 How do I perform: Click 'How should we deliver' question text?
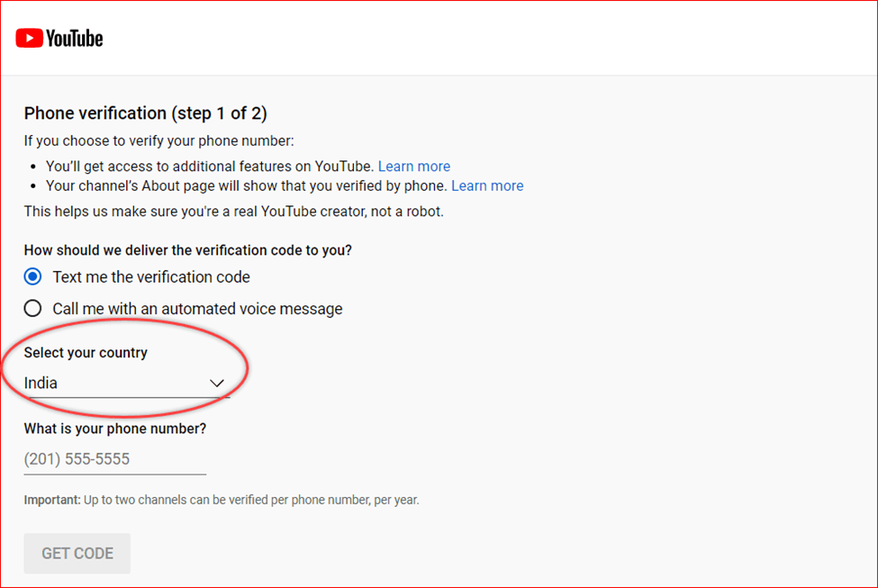click(x=187, y=250)
